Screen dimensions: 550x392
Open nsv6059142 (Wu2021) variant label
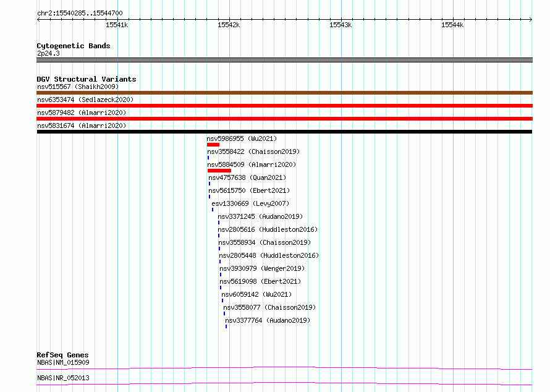point(256,294)
